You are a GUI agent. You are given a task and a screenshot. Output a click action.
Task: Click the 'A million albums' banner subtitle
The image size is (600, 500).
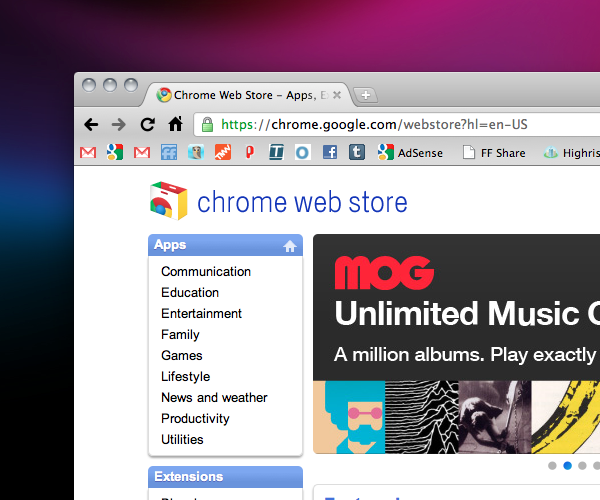pyautogui.click(x=465, y=355)
